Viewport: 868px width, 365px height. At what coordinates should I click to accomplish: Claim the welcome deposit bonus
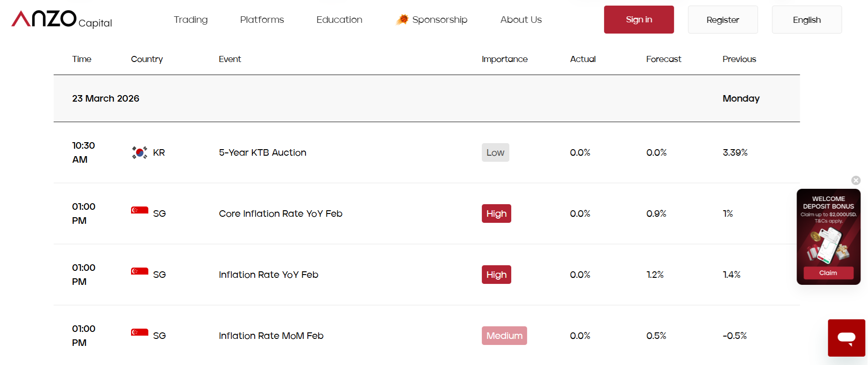pos(828,273)
